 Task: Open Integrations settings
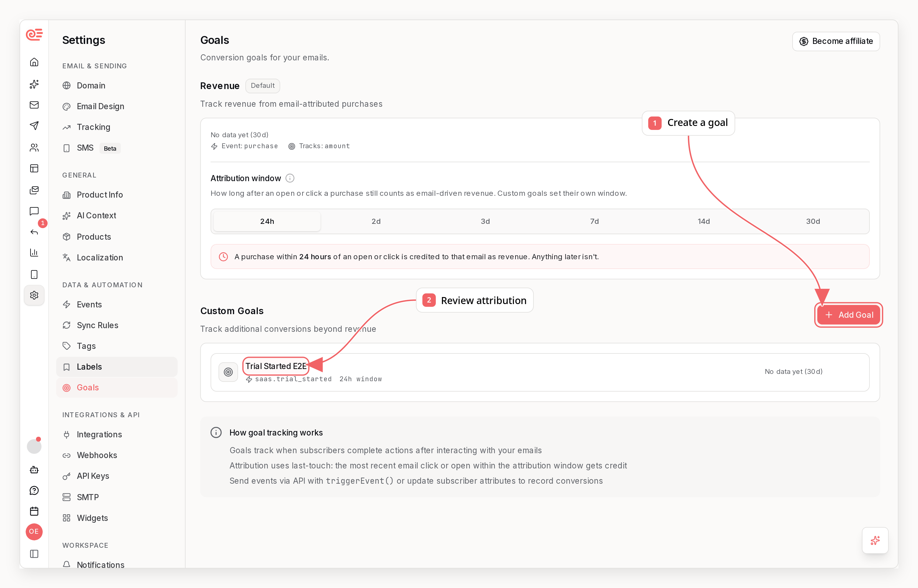tap(117, 435)
